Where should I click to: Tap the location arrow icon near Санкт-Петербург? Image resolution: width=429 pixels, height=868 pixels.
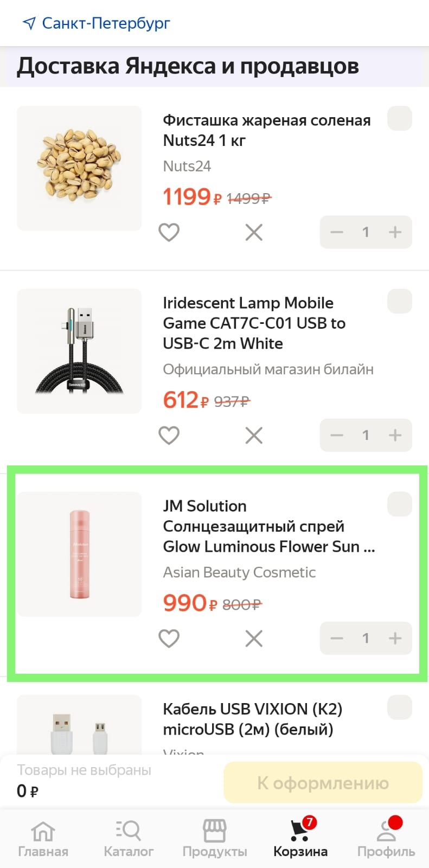click(29, 23)
